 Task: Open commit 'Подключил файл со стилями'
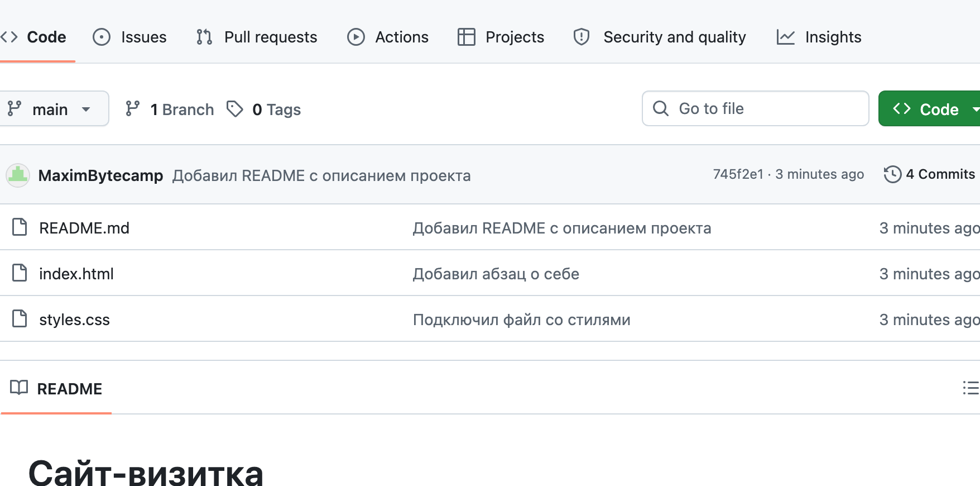coord(521,320)
